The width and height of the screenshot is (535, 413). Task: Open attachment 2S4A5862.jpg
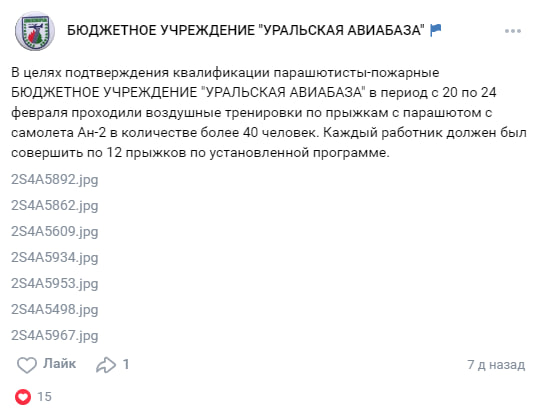pyautogui.click(x=55, y=205)
